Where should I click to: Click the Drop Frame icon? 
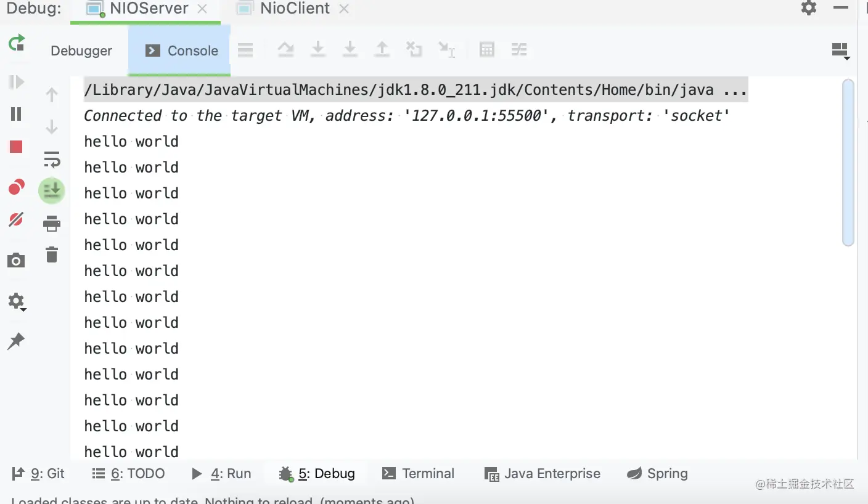(x=414, y=49)
